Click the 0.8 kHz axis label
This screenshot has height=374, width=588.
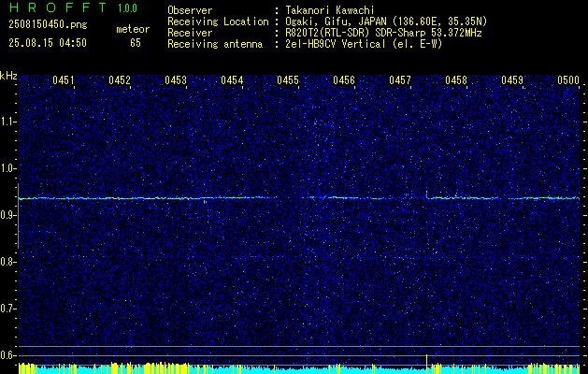click(x=7, y=262)
